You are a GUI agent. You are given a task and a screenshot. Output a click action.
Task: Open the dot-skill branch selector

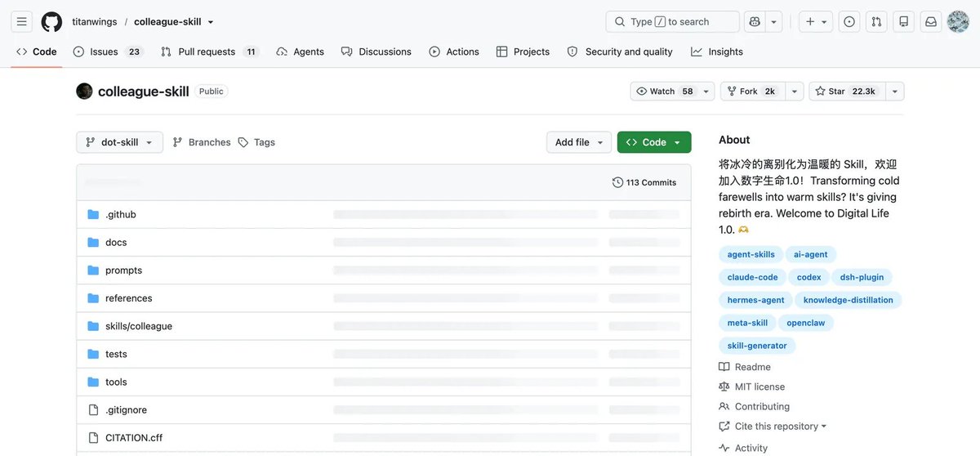click(x=119, y=142)
